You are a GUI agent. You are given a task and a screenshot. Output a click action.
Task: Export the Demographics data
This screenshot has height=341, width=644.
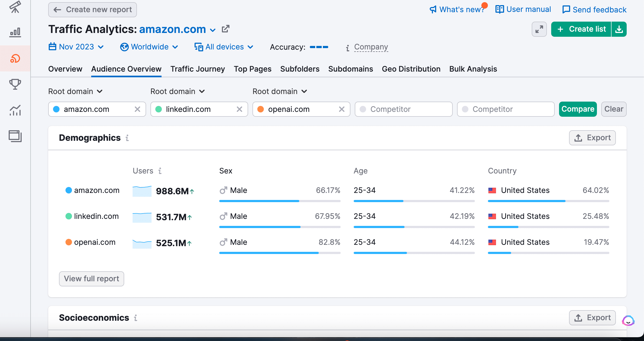pos(592,138)
